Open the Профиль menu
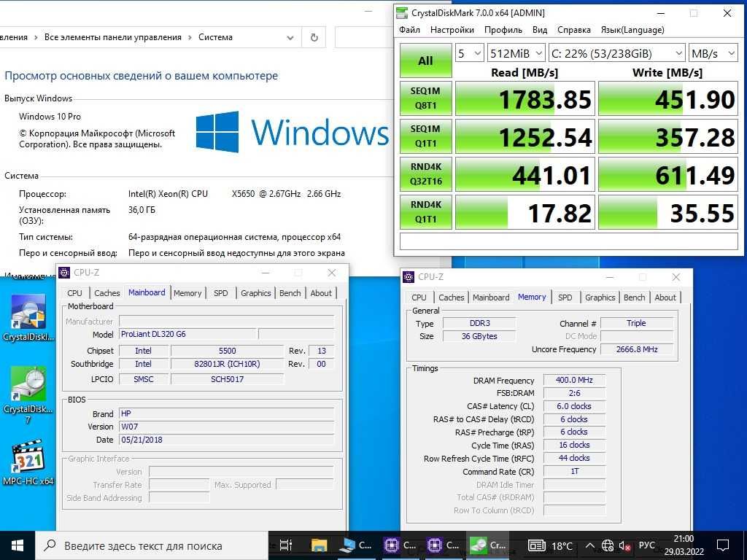747x560 pixels. tap(503, 29)
